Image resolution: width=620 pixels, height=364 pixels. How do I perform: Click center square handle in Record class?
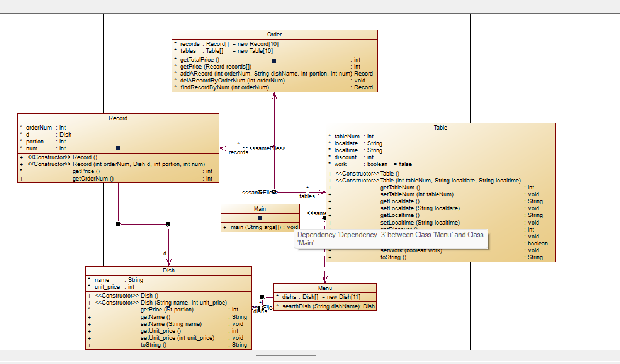tap(118, 148)
